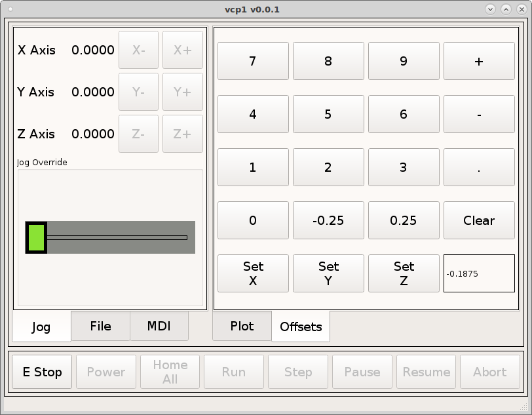This screenshot has width=532, height=415.
Task: Click the Y Axis label
Action: 35,92
